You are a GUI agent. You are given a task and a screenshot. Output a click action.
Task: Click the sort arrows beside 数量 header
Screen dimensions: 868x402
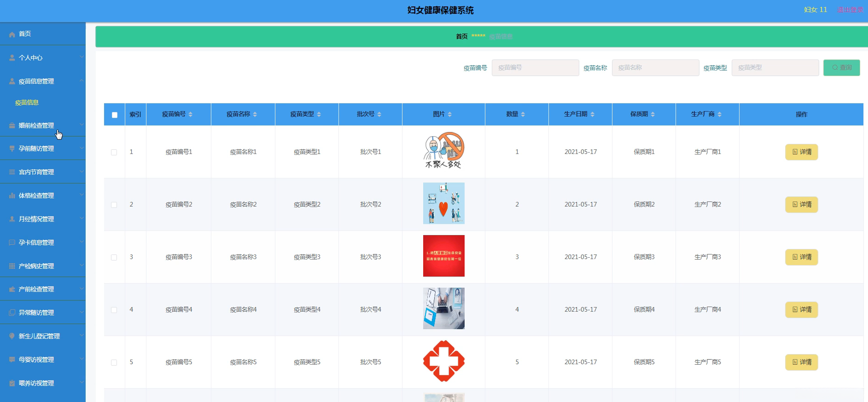click(x=523, y=114)
